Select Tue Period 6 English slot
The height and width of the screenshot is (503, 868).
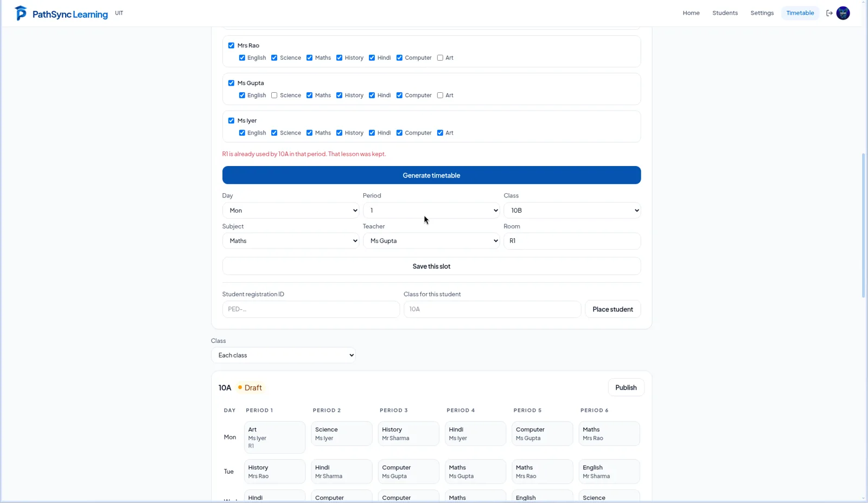(x=609, y=472)
